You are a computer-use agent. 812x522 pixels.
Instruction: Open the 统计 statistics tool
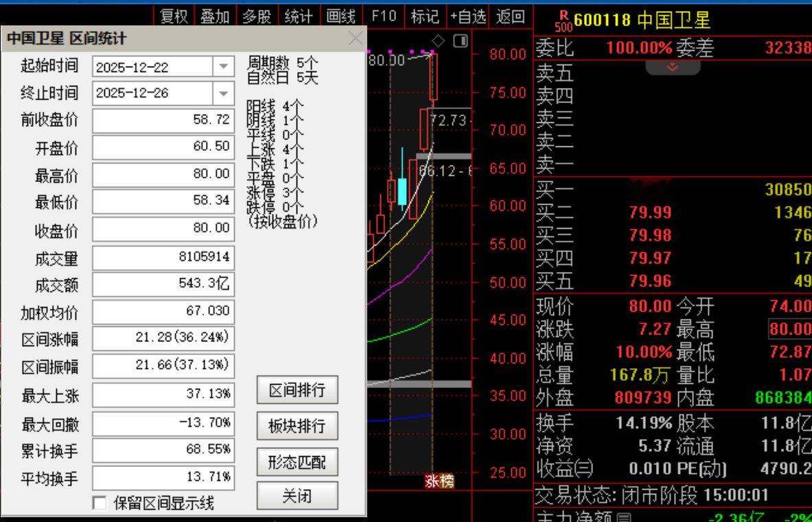click(299, 16)
